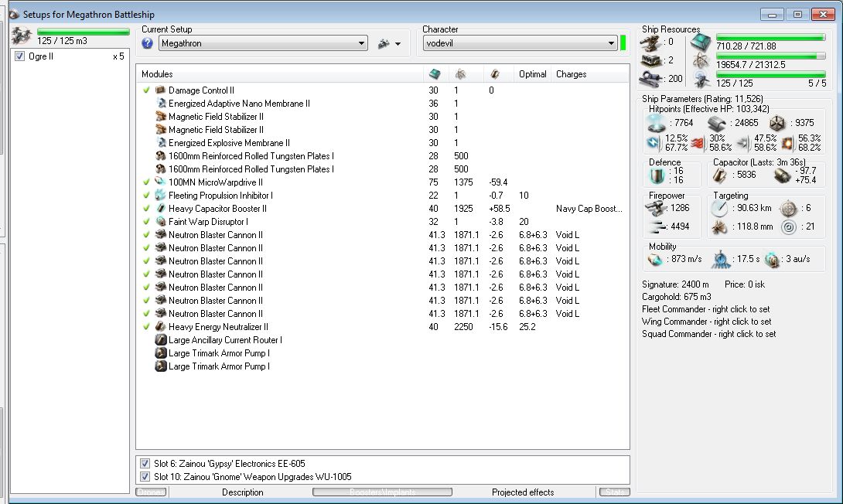Click the Large Ancillary Current Router I icon

tap(160, 340)
